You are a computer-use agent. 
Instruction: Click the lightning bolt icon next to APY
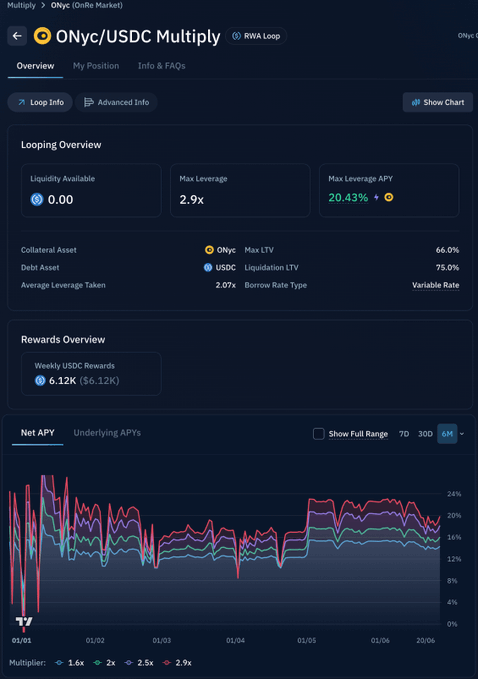(x=376, y=197)
